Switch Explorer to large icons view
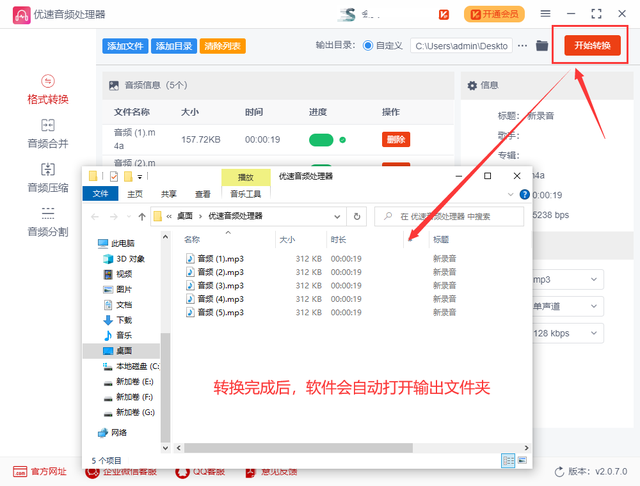 point(522,460)
